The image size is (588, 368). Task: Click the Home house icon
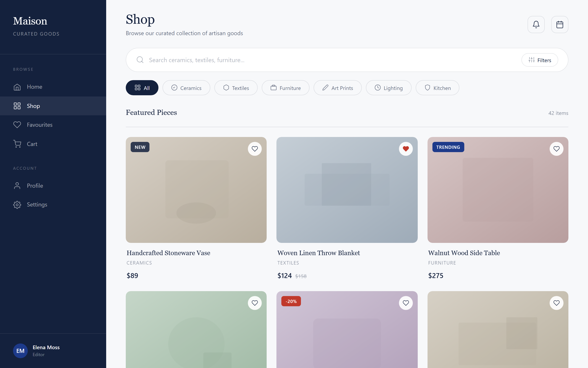(x=17, y=87)
